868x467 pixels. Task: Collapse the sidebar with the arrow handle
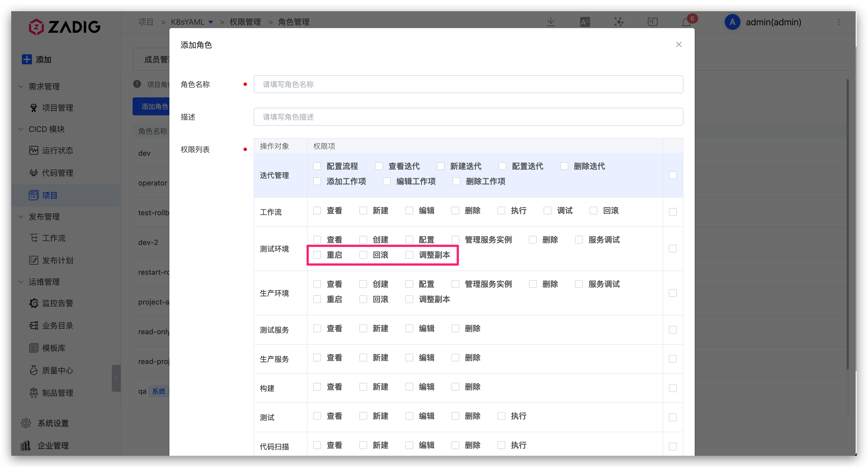point(116,378)
